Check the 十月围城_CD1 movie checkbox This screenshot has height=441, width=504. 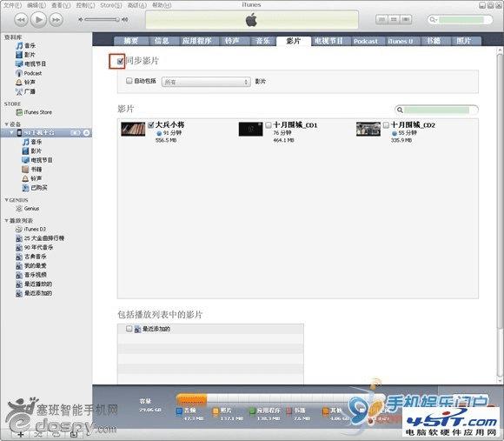[x=269, y=125]
